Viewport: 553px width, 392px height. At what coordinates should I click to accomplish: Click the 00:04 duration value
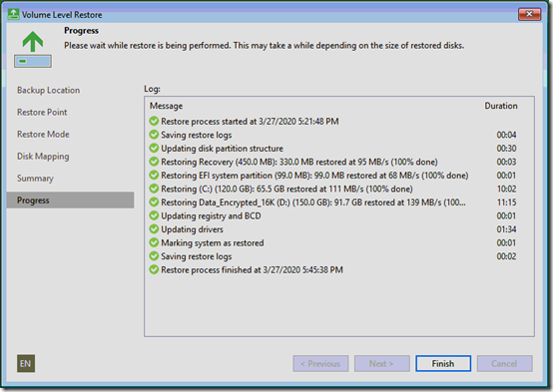coord(506,135)
